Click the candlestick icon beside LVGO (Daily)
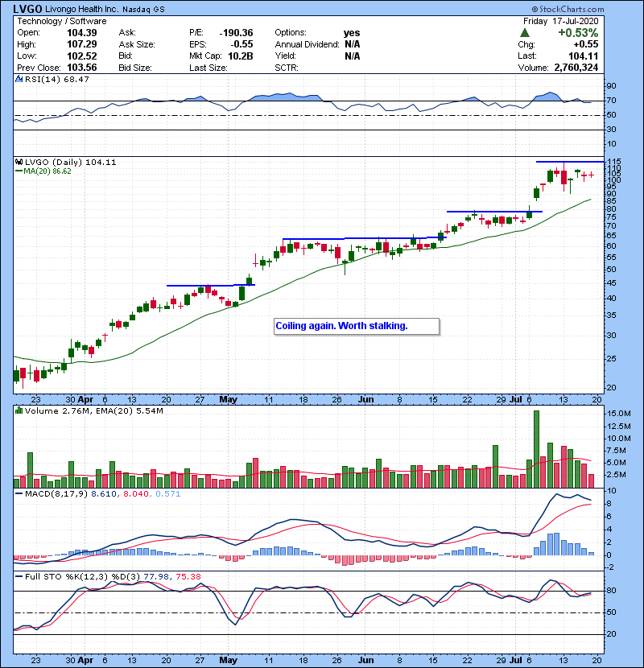Viewport: 644px width, 668px height. (x=19, y=162)
